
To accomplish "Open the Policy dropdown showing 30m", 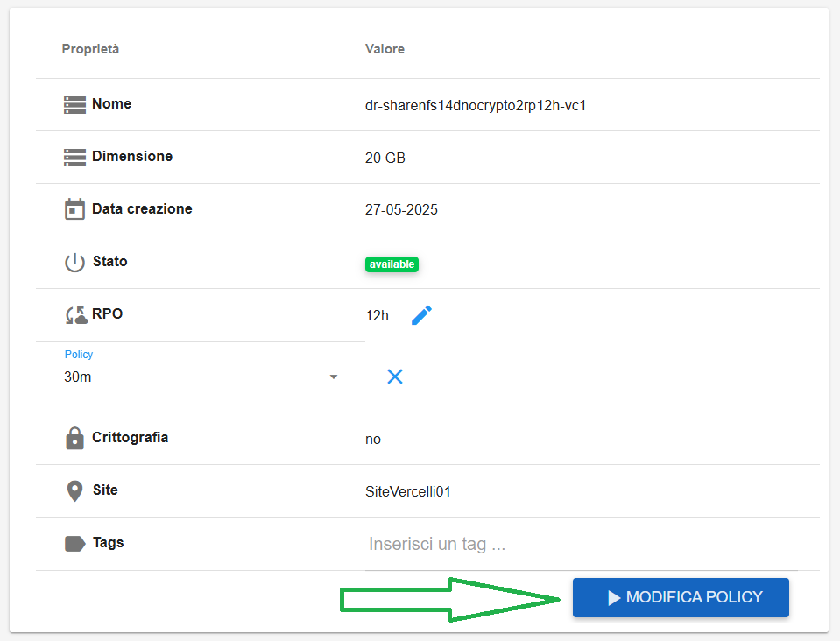I will click(201, 377).
